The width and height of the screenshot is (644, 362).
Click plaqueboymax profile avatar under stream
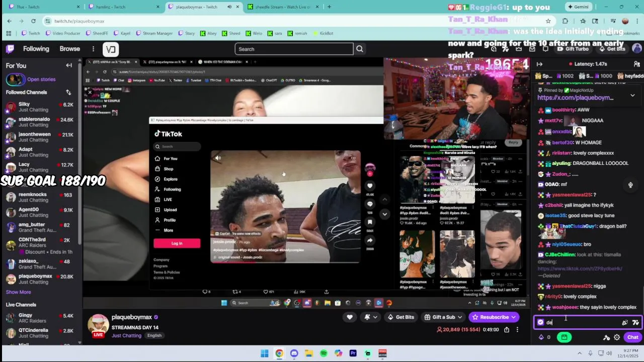click(98, 325)
